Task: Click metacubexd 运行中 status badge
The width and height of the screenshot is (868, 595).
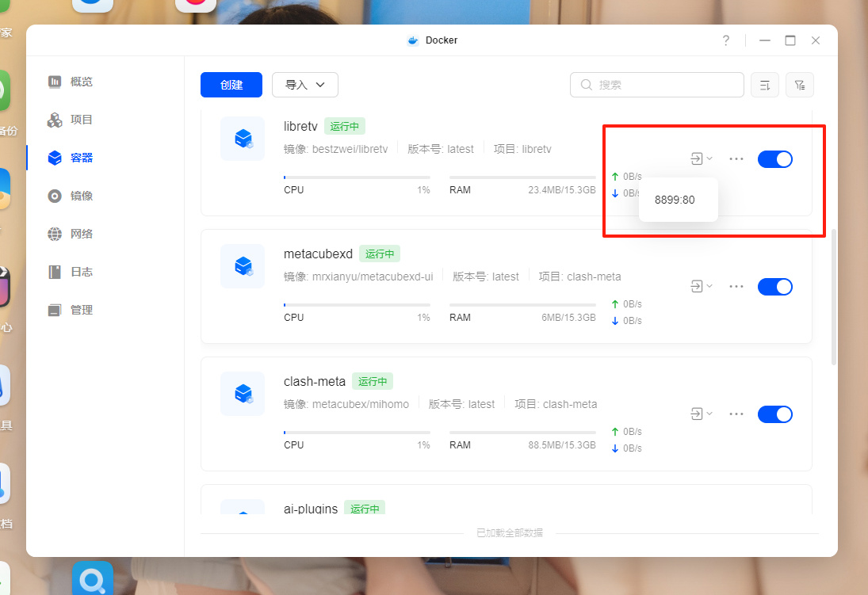Action: pyautogui.click(x=380, y=254)
